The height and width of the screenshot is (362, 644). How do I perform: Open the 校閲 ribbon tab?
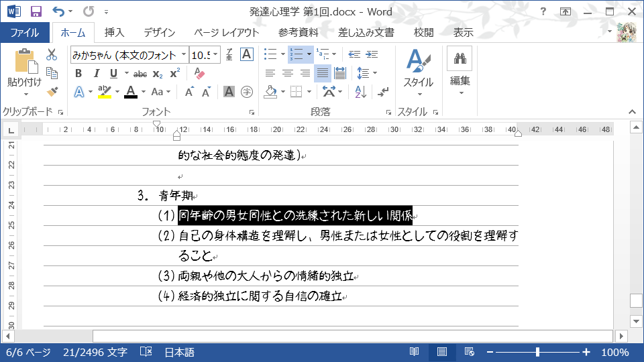(x=423, y=32)
